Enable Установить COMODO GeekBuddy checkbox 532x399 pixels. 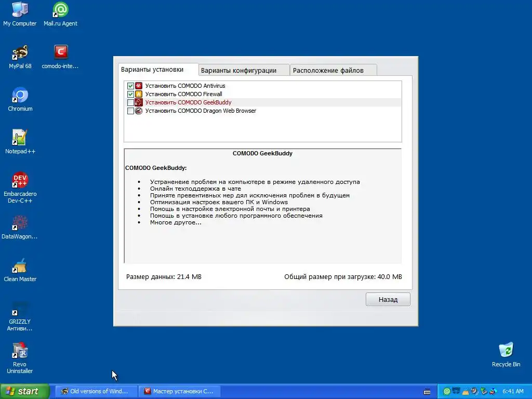(x=130, y=102)
